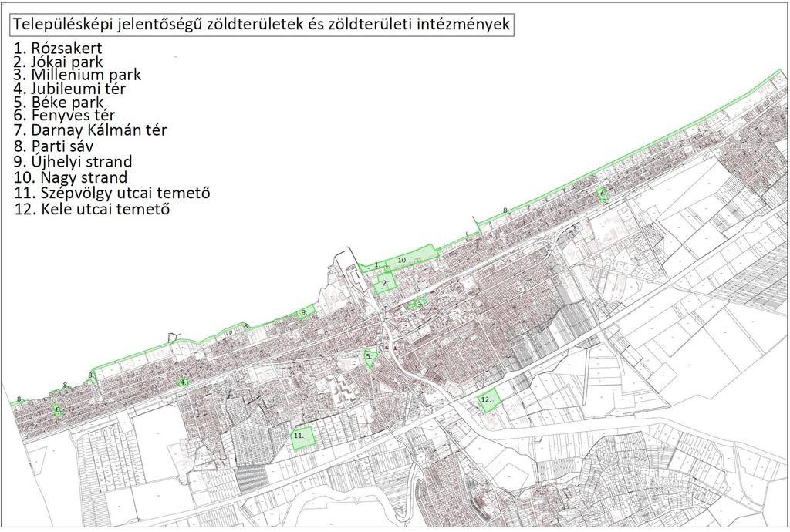This screenshot has width=790, height=532.
Task: Select legend entry '7. Darnay Kálmán tér'
Action: click(90, 130)
